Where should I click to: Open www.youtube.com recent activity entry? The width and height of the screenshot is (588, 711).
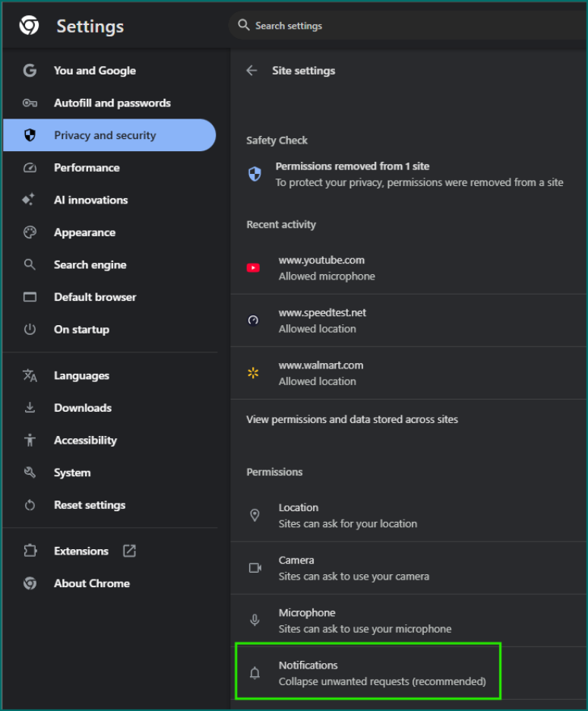pyautogui.click(x=327, y=268)
